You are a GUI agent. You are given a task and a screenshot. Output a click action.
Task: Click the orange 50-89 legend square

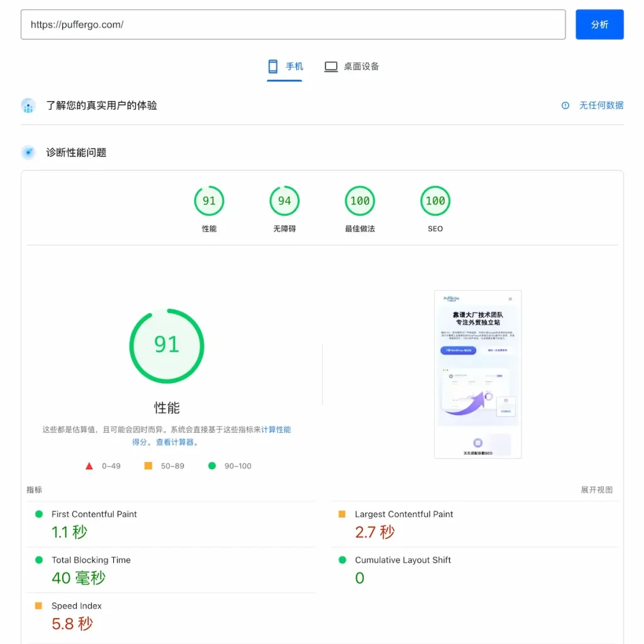click(x=148, y=465)
